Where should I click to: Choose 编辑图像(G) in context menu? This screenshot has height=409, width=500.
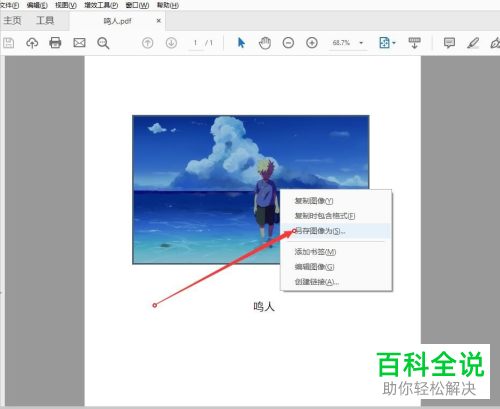[x=336, y=267]
